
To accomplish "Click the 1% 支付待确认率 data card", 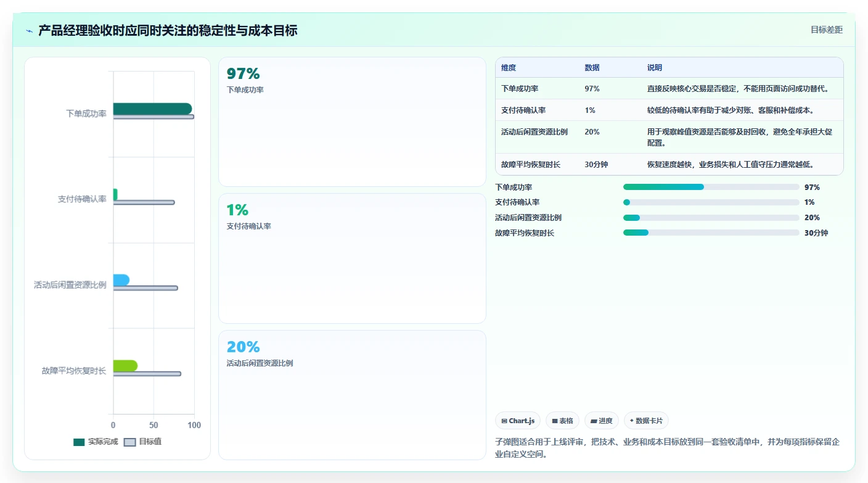I will [352, 258].
